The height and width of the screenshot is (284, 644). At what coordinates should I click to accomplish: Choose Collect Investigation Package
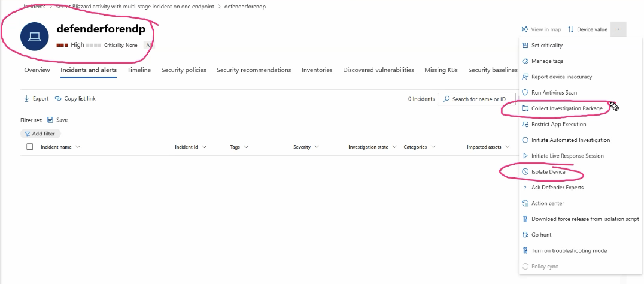[x=566, y=108]
